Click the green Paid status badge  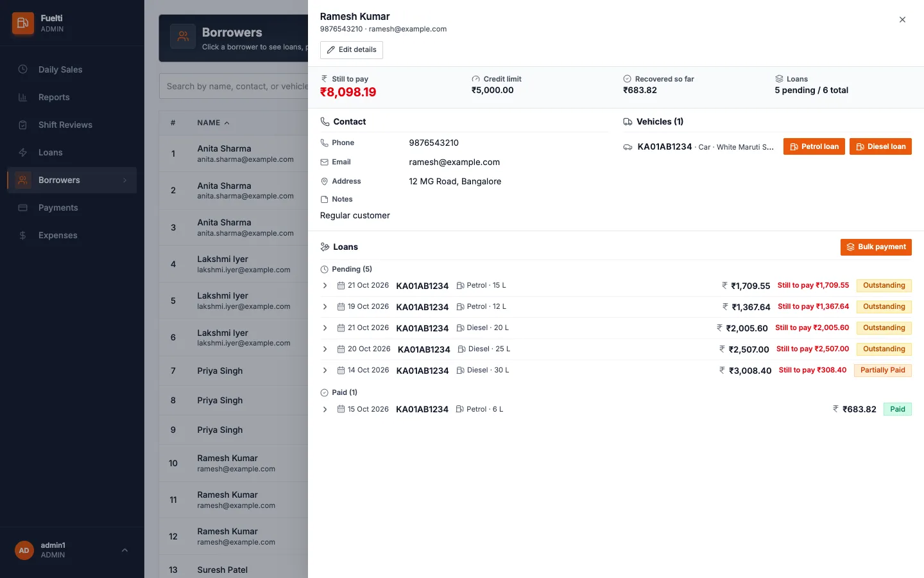click(898, 409)
